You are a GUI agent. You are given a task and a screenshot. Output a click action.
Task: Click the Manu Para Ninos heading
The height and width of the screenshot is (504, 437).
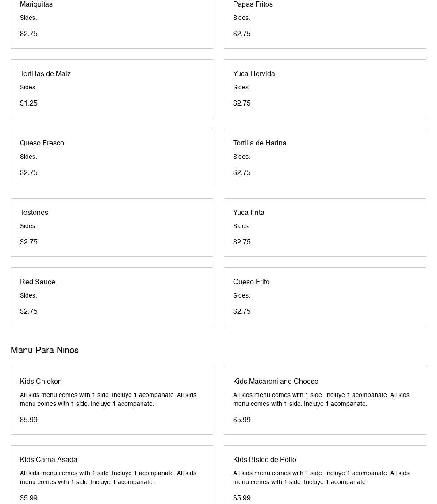pos(45,350)
